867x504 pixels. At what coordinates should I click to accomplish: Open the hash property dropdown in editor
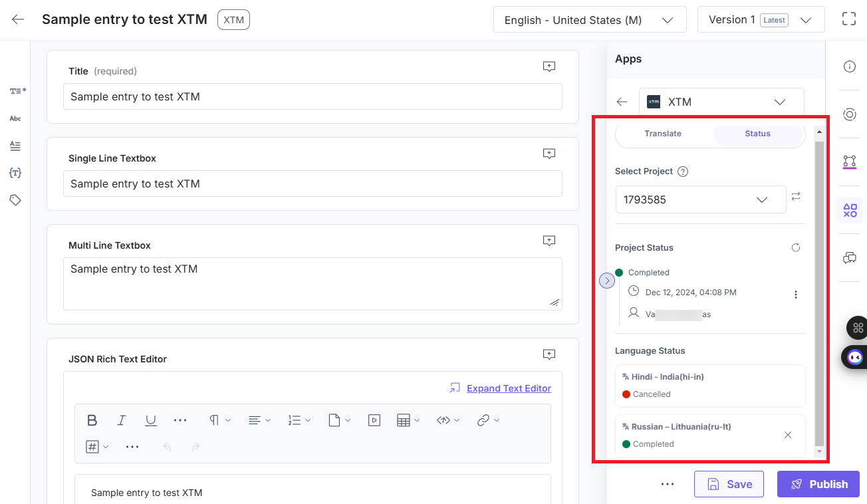click(x=97, y=447)
